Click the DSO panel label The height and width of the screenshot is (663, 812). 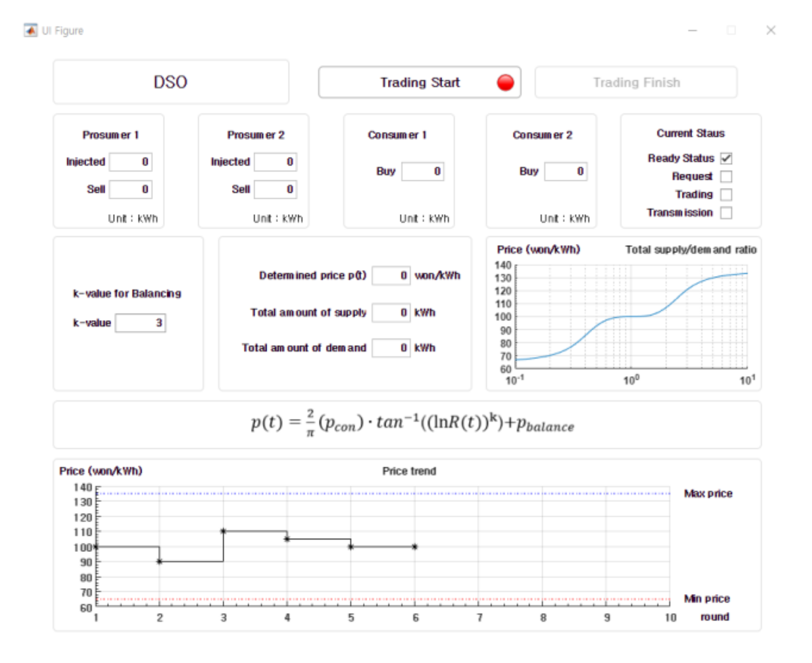170,82
